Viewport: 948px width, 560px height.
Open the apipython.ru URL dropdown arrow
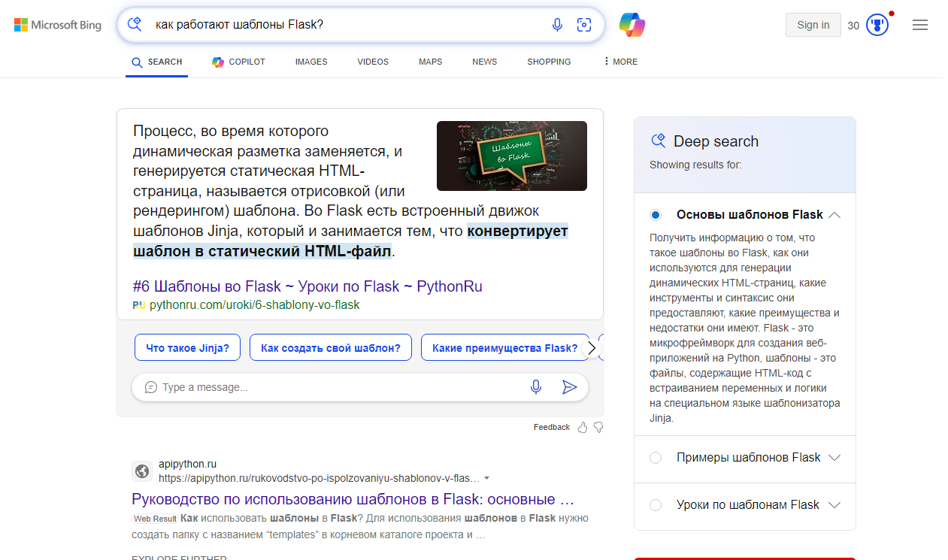(487, 478)
